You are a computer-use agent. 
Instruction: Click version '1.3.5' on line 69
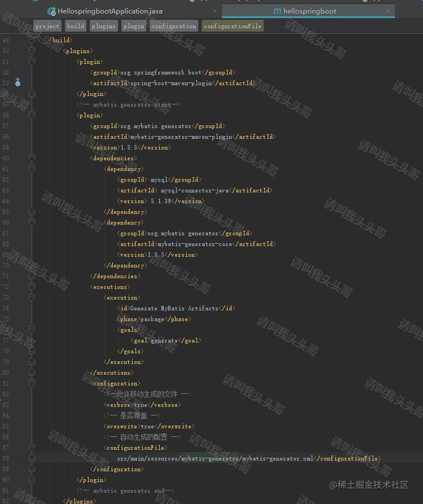(x=156, y=255)
